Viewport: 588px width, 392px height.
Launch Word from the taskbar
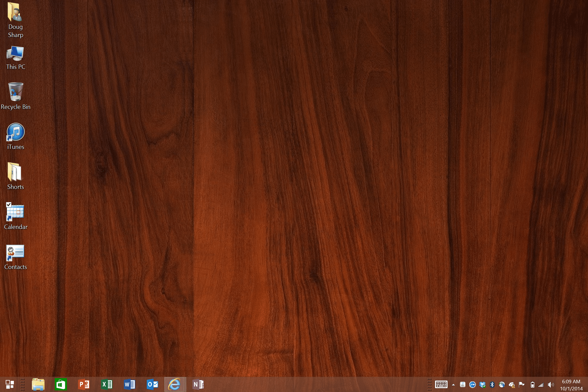(129, 384)
